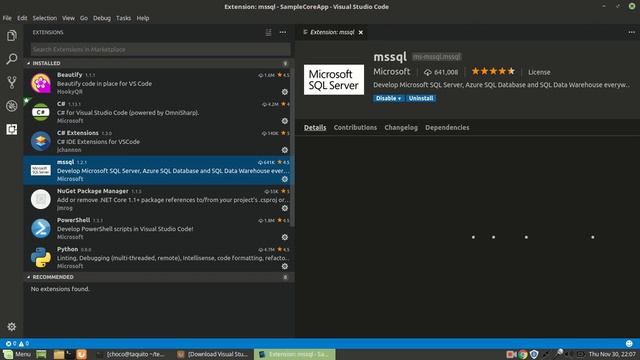The width and height of the screenshot is (640, 360).
Task: Close the Extension: mssql tab
Action: click(x=361, y=32)
